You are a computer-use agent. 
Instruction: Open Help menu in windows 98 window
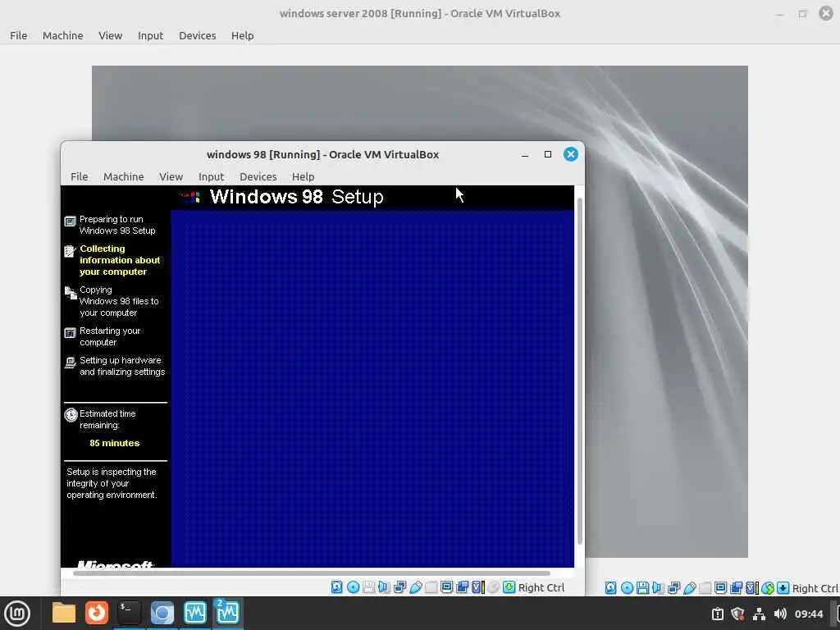point(304,176)
